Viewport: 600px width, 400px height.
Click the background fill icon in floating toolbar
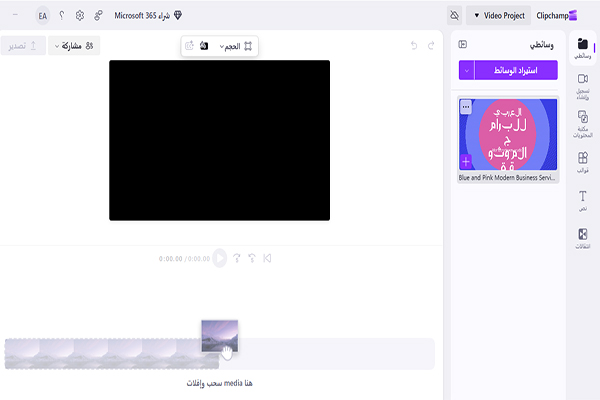pyautogui.click(x=204, y=46)
